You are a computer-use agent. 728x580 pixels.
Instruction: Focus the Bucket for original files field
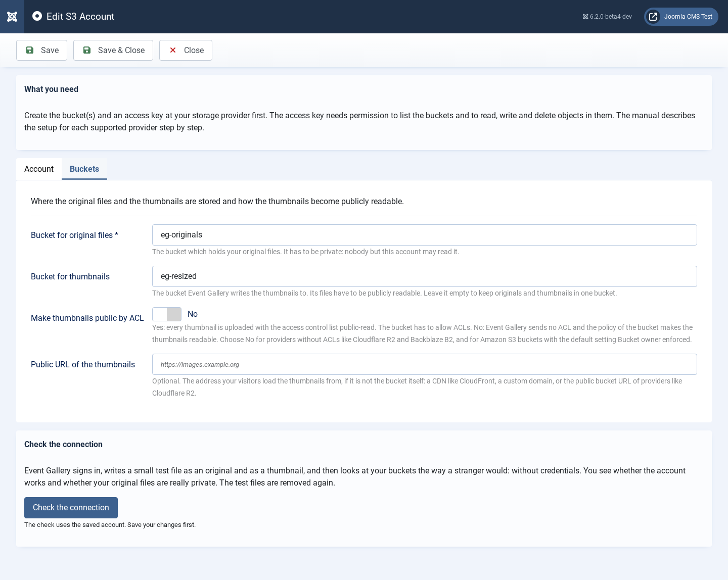click(x=425, y=235)
